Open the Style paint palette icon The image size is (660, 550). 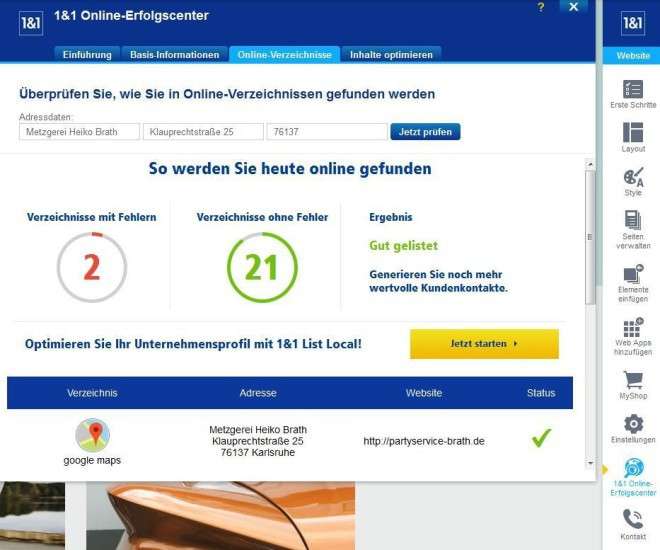point(633,177)
